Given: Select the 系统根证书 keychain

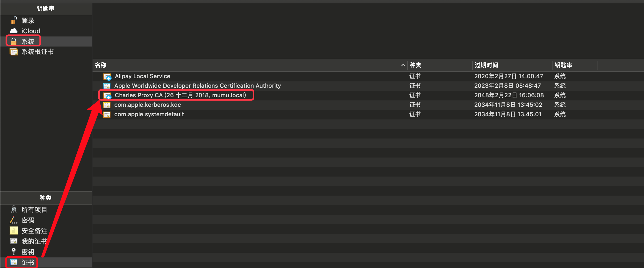Looking at the screenshot, I should (46, 52).
